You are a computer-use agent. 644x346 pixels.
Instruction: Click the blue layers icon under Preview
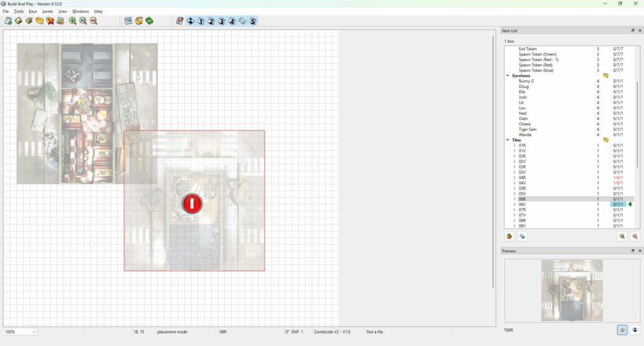point(635,330)
